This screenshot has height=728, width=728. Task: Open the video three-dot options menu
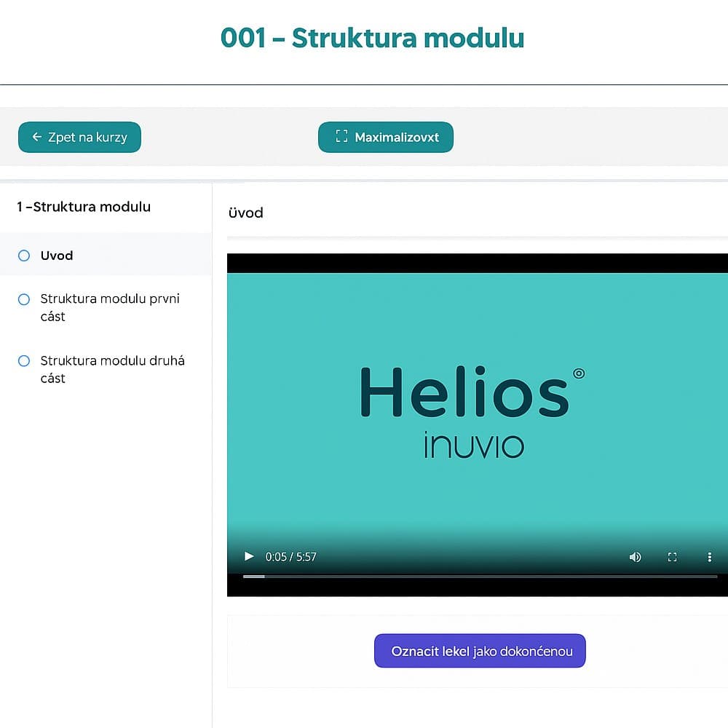[709, 557]
